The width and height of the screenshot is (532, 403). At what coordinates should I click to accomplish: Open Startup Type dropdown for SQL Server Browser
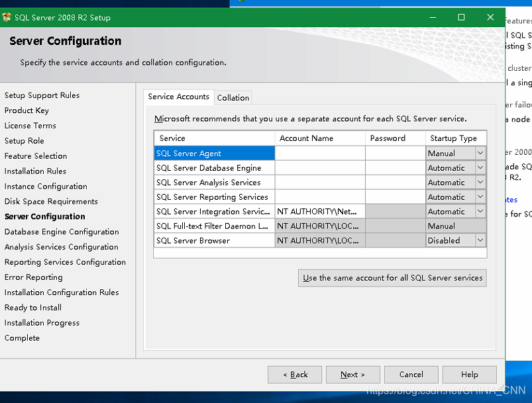(x=480, y=241)
